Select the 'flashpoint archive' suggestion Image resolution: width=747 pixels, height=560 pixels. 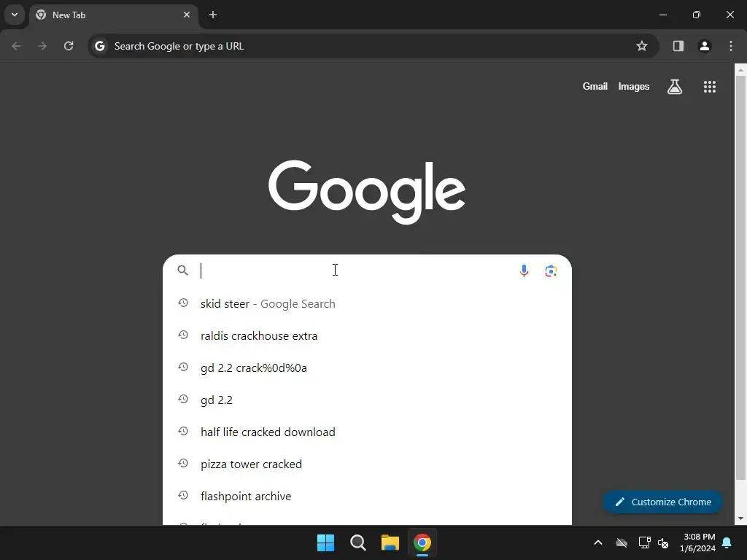(367, 496)
